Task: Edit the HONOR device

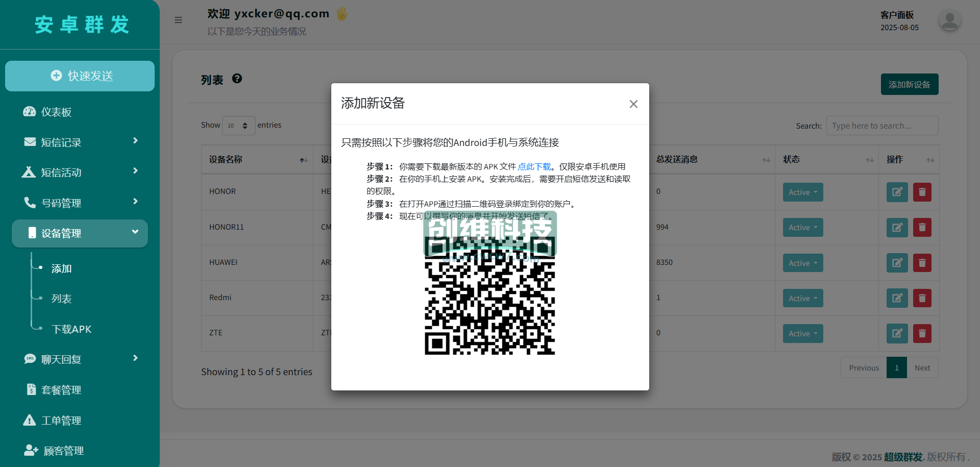Action: (897, 192)
